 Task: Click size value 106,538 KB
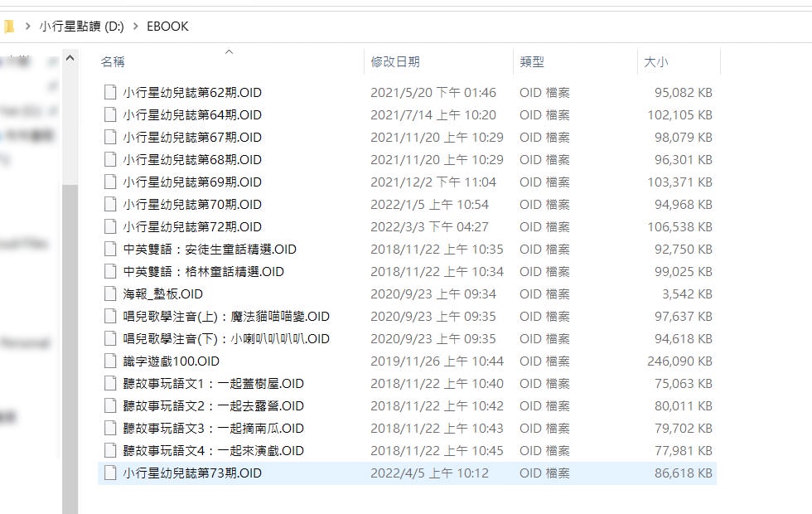679,226
